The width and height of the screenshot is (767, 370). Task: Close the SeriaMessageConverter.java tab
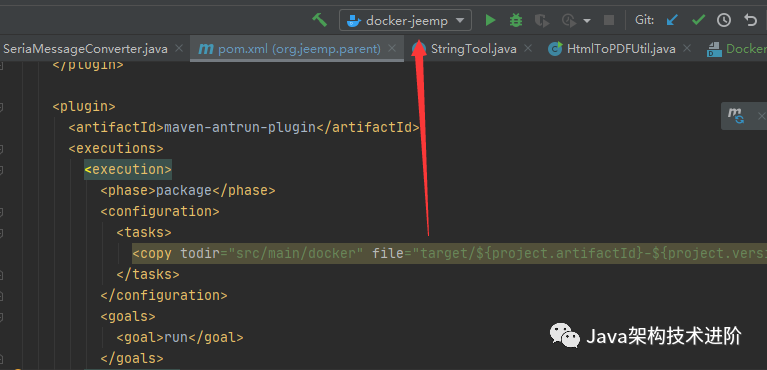(x=179, y=48)
